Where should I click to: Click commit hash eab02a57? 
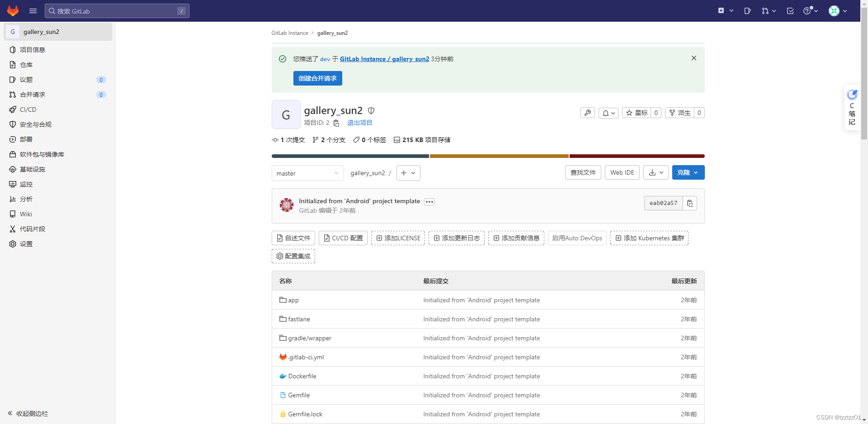click(663, 203)
